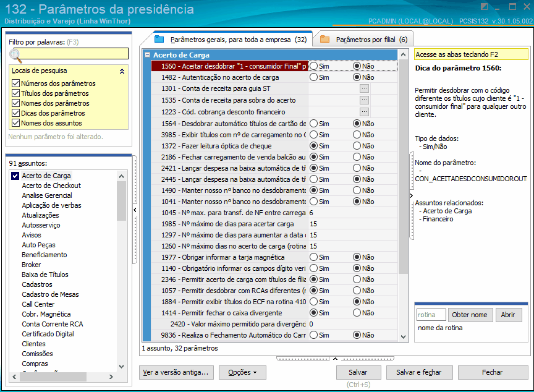Click the small left arrow splitter beside subjects list
This screenshot has height=392, width=534.
[x=135, y=210]
